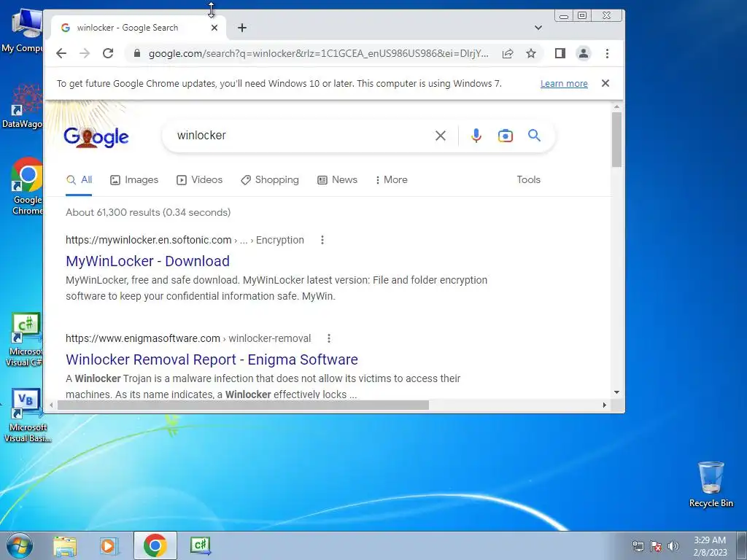Submit search with the magnifier icon

tap(535, 136)
